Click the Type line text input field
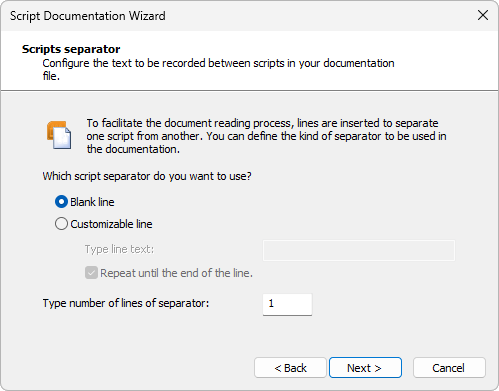Viewport: 499px width, 391px height. [x=359, y=250]
